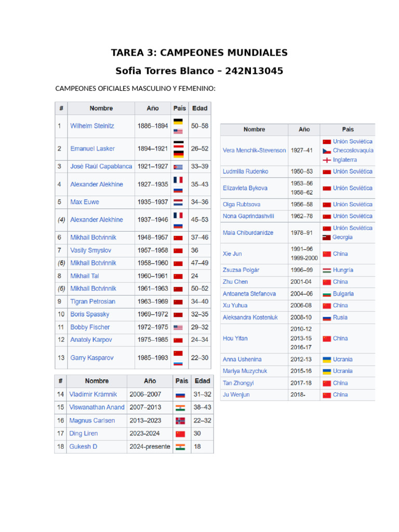The width and height of the screenshot is (399, 532).
Task: Select the year cell "2018-" for Ju Wenjun
Action: click(298, 395)
